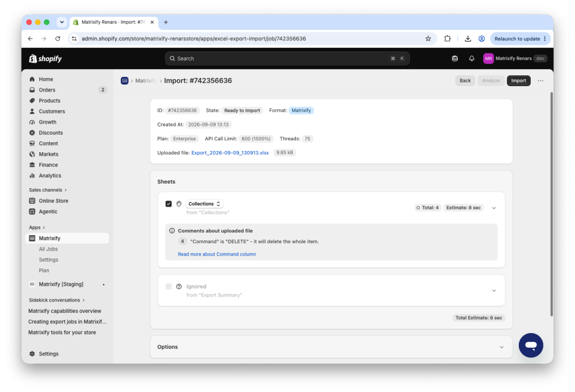575x392 pixels.
Task: Open Matrixify Settings submenu item
Action: (x=48, y=259)
